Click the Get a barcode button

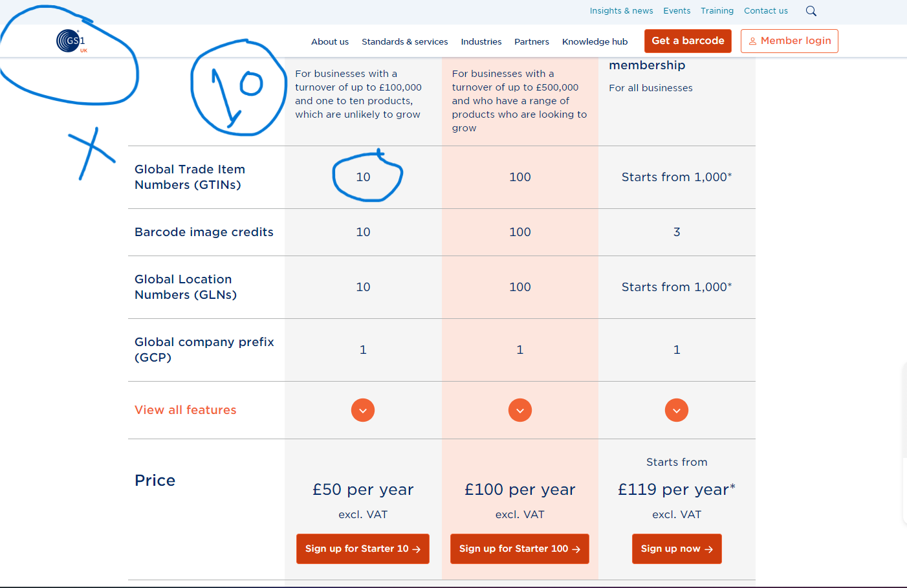pyautogui.click(x=688, y=41)
